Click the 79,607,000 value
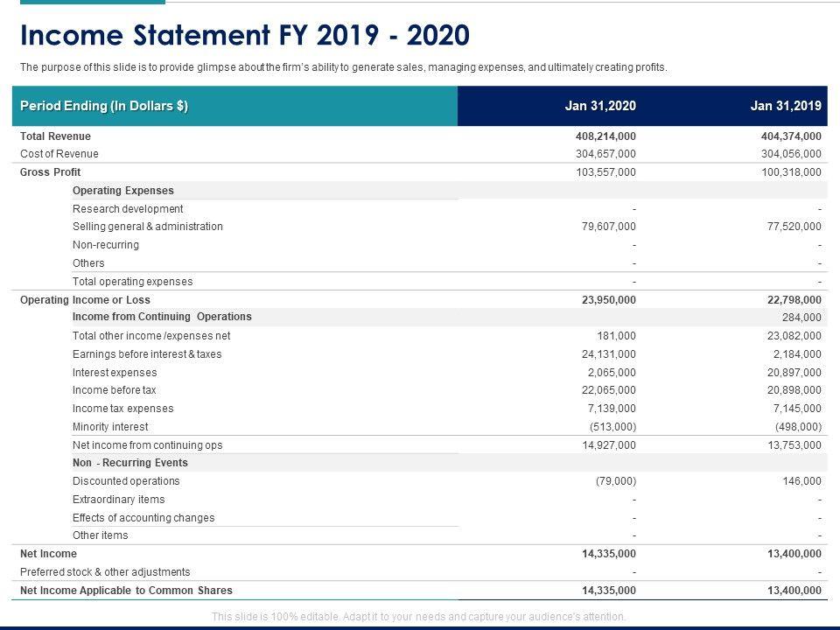 [609, 226]
